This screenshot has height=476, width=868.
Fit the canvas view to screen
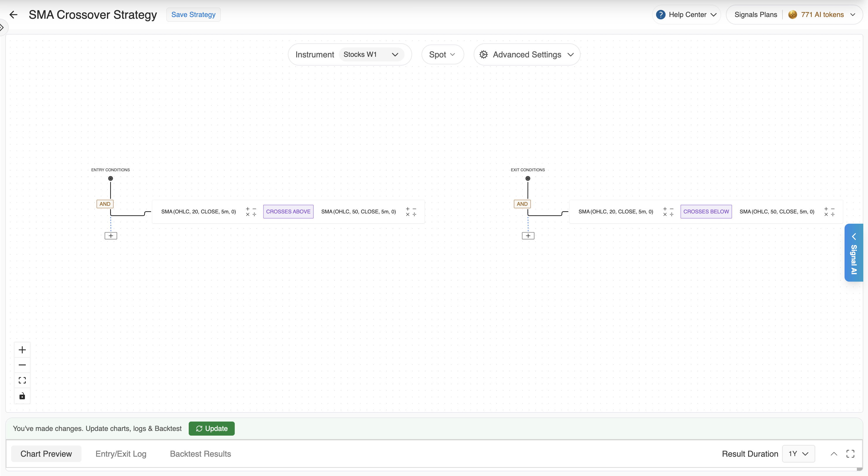click(22, 380)
